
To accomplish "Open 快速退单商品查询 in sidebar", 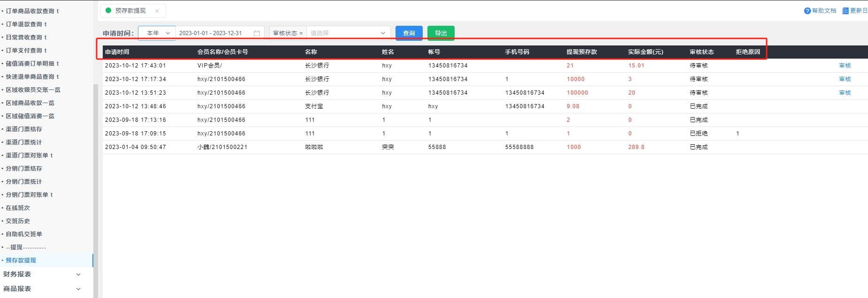I will coord(32,76).
